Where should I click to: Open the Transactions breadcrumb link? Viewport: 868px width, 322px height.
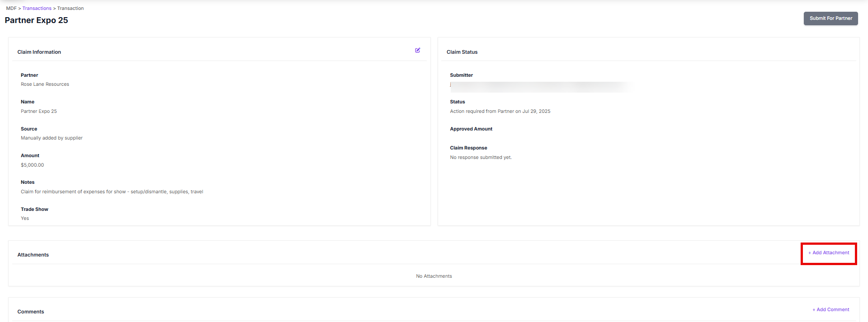(37, 8)
